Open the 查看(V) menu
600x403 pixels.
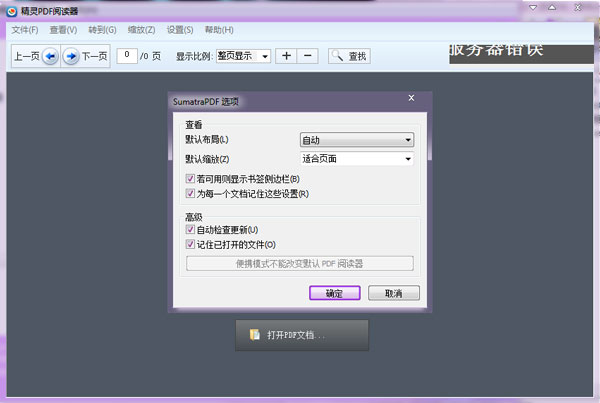[x=64, y=30]
